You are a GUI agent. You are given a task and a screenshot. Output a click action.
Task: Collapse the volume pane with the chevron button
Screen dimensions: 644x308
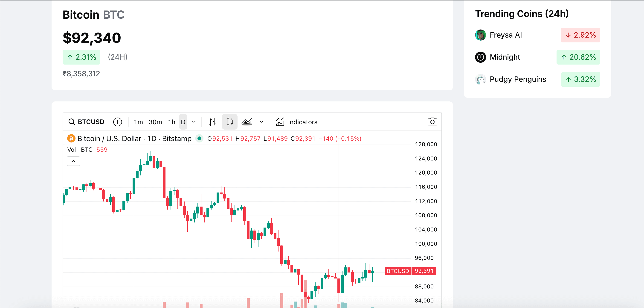[x=73, y=161]
